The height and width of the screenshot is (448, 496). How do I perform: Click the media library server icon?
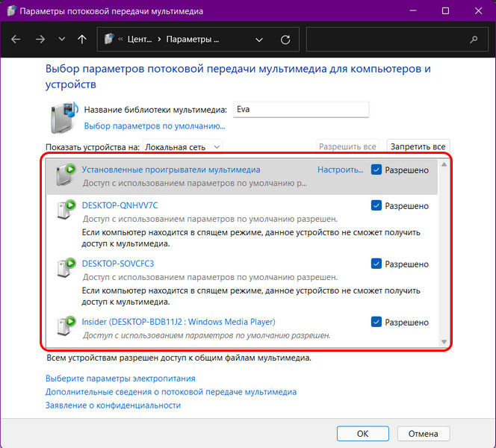[64, 117]
